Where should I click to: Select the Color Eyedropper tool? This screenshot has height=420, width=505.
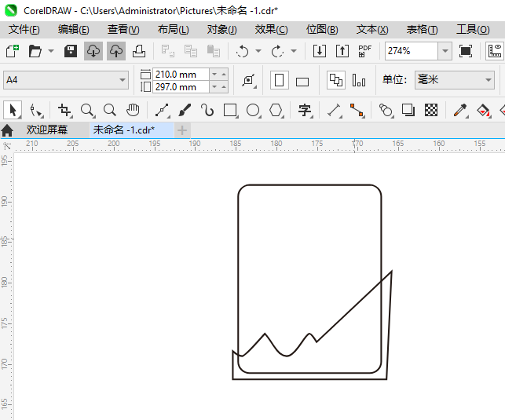(x=460, y=110)
